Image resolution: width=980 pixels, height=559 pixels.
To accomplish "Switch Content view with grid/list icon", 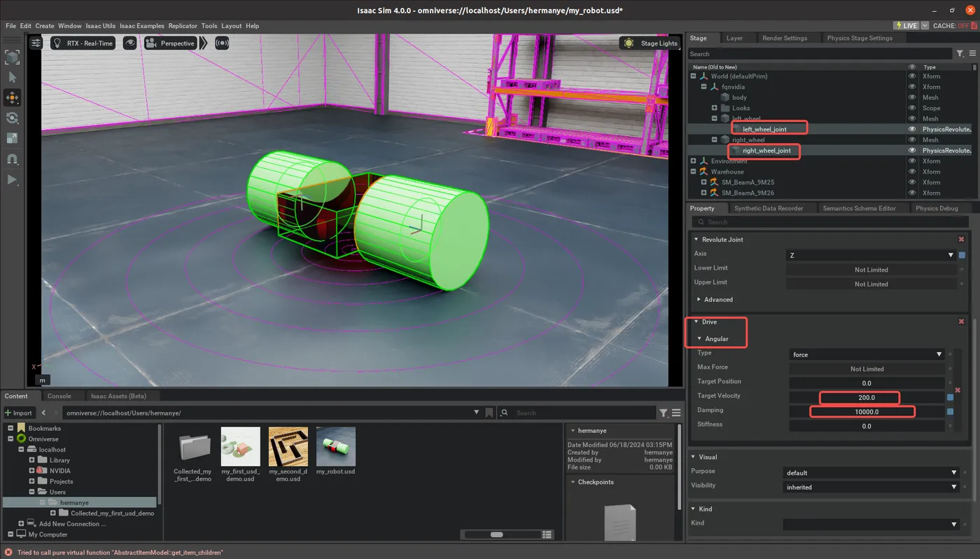I will 547,534.
